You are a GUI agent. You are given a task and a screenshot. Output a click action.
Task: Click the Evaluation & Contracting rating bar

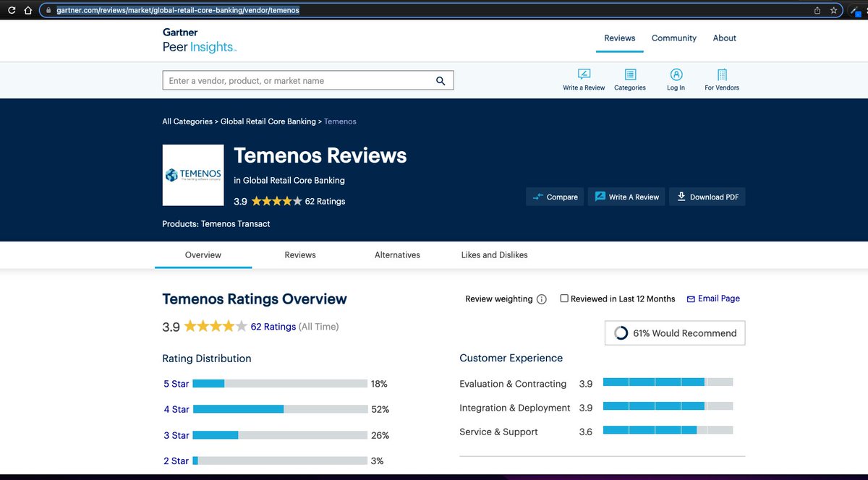tap(668, 382)
